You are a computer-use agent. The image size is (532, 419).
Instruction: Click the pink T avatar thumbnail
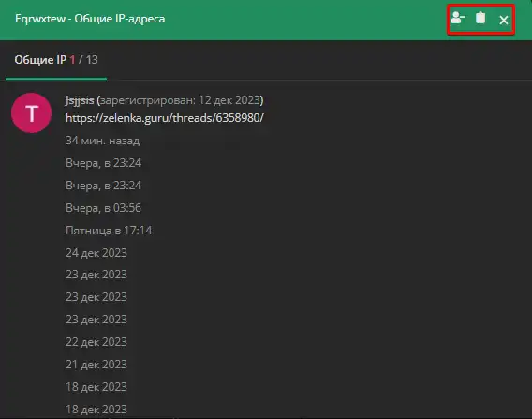[32, 112]
